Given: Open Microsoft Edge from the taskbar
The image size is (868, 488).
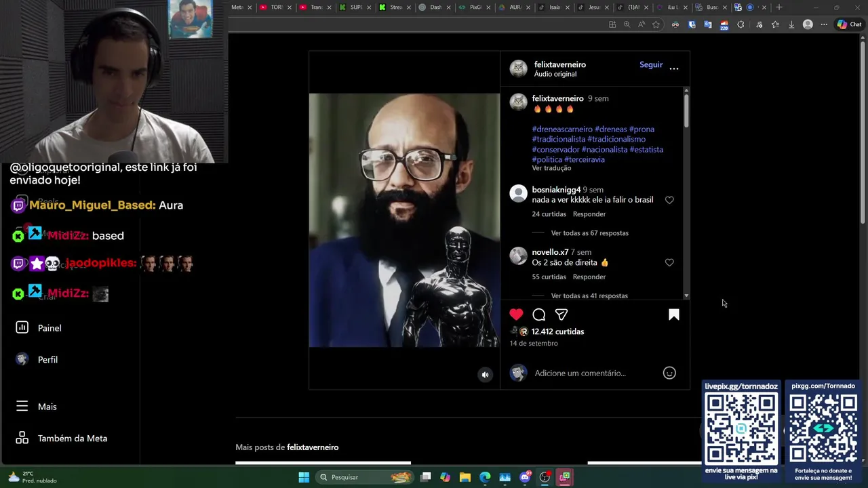Looking at the screenshot, I should (x=485, y=477).
